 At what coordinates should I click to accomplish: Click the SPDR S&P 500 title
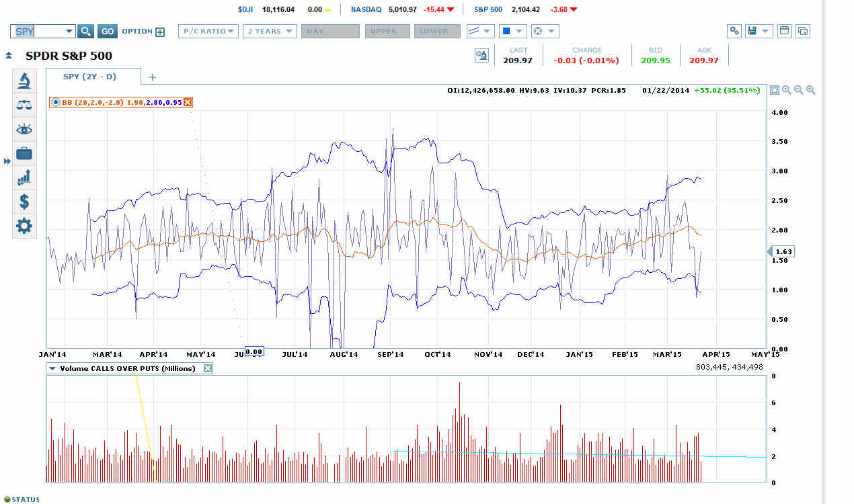point(69,56)
